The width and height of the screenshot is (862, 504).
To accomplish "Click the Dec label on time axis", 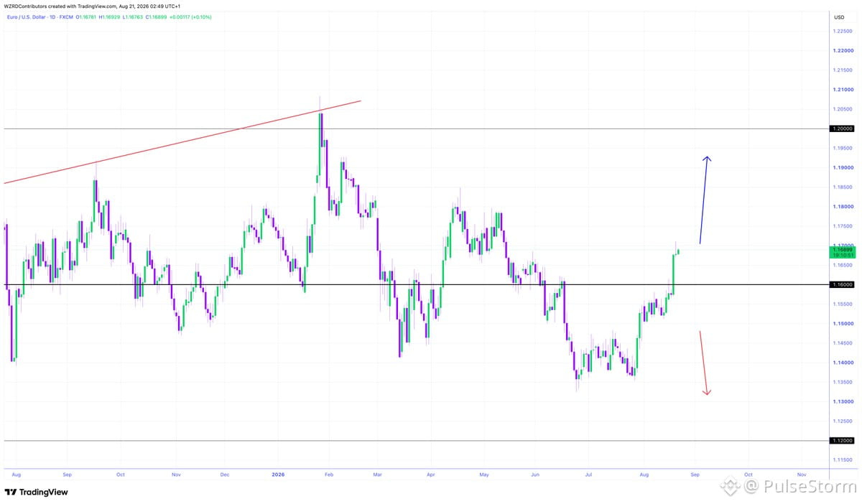I will tap(225, 475).
